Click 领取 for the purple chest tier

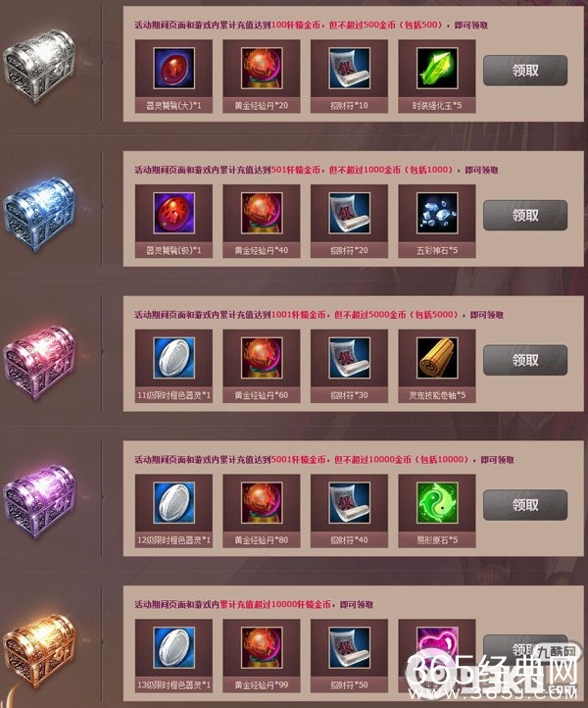click(x=525, y=505)
